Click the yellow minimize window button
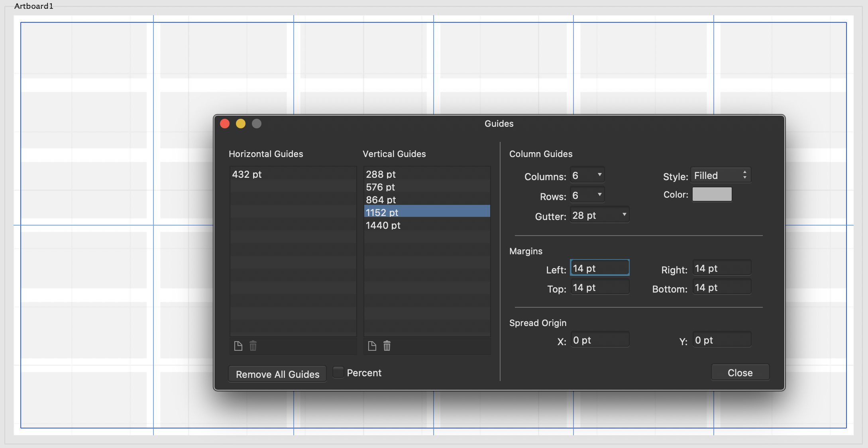The width and height of the screenshot is (868, 448). [241, 124]
